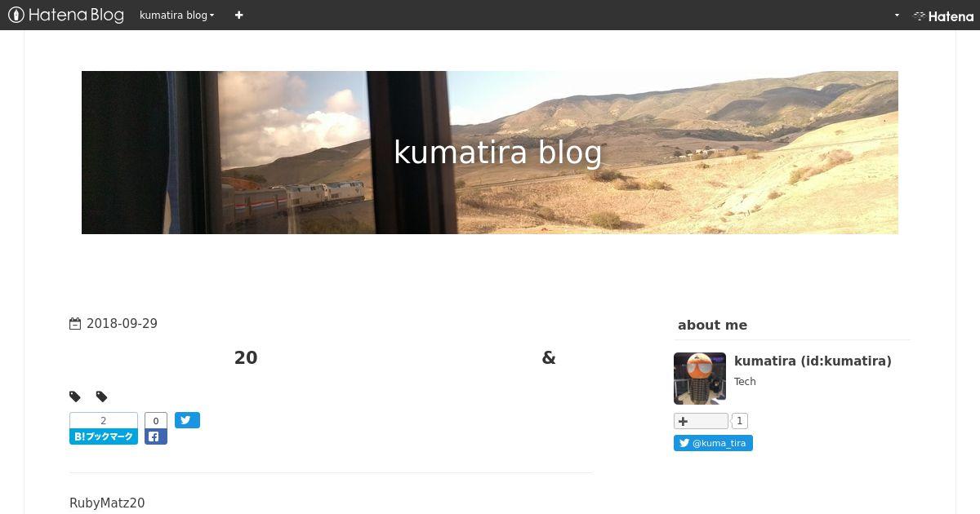Click the calendar icon beside the date
The height and width of the screenshot is (514, 980).
75,324
